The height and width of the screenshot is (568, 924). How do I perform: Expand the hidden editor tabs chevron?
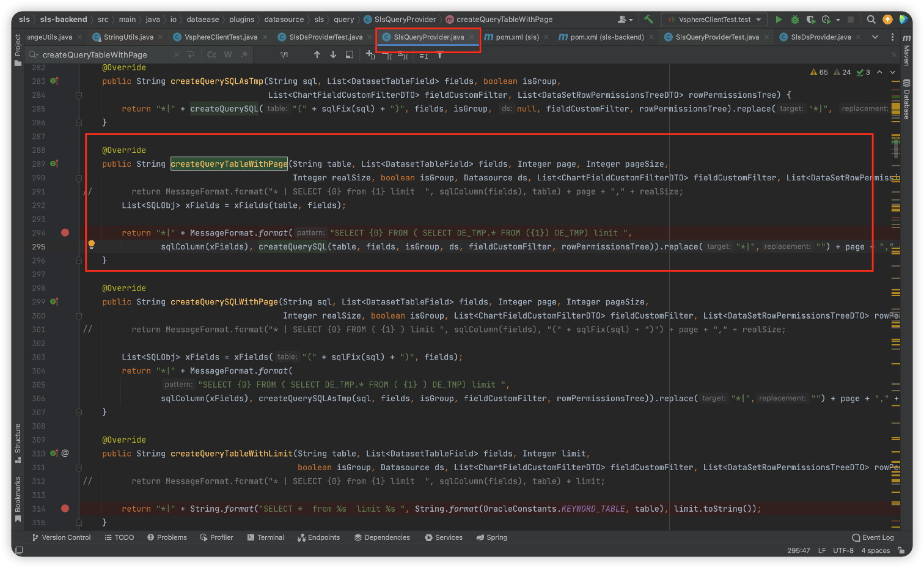pyautogui.click(x=875, y=37)
